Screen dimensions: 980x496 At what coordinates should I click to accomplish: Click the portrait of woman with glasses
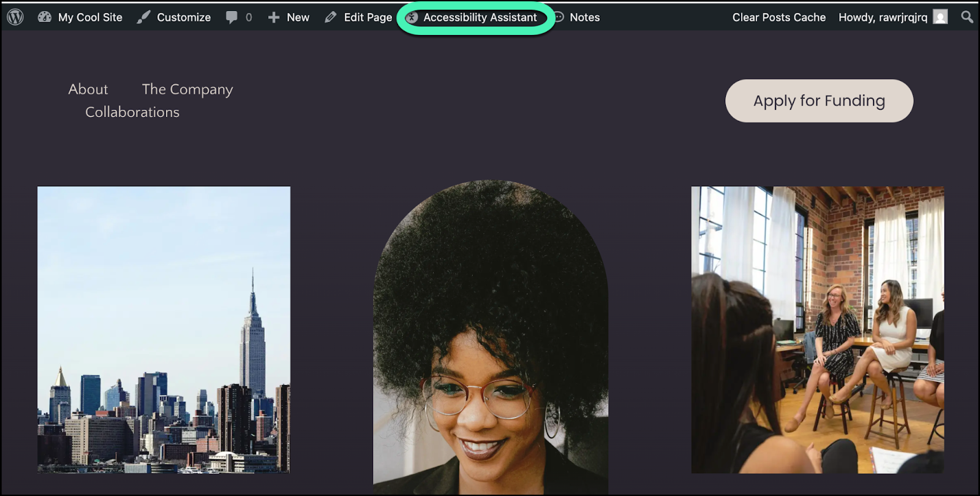pyautogui.click(x=491, y=337)
